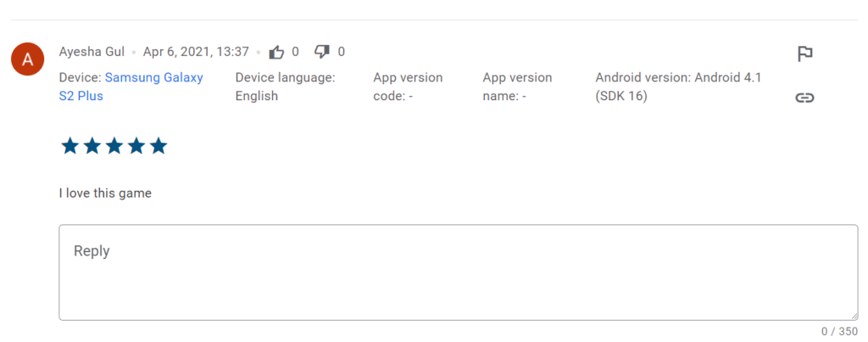Click the first rating star
868x342 pixels.
pyautogui.click(x=70, y=147)
